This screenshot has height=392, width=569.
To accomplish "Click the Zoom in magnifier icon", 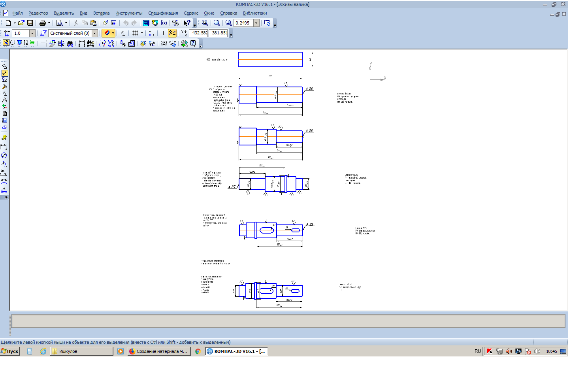I will point(228,23).
